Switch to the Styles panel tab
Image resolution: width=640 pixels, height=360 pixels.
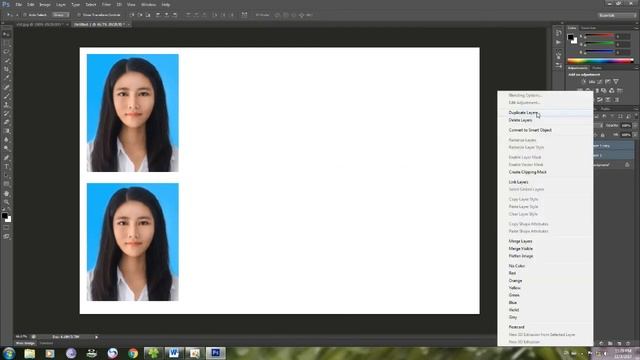(x=597, y=68)
